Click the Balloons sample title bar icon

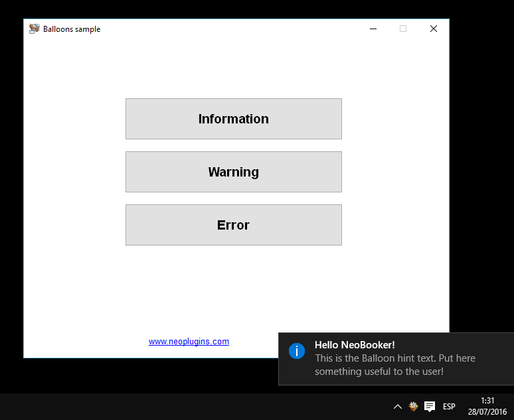click(x=34, y=29)
